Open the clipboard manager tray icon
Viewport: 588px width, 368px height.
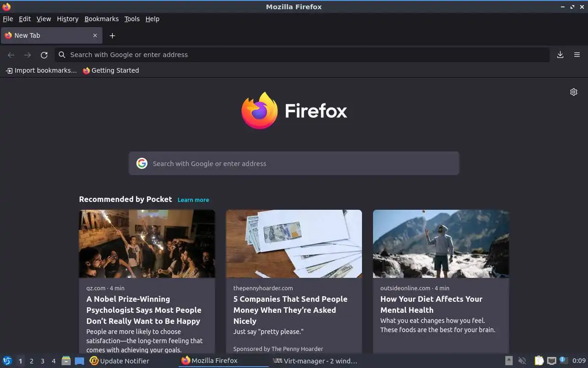click(x=539, y=361)
